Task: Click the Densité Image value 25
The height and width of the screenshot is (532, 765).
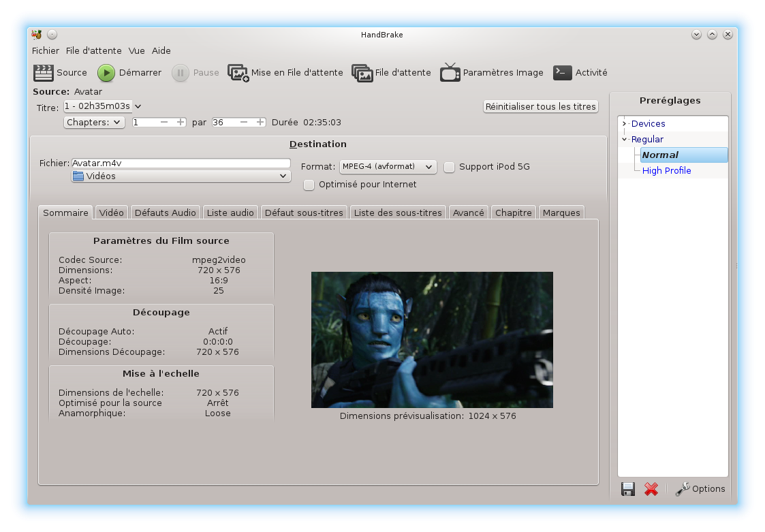Action: (219, 290)
